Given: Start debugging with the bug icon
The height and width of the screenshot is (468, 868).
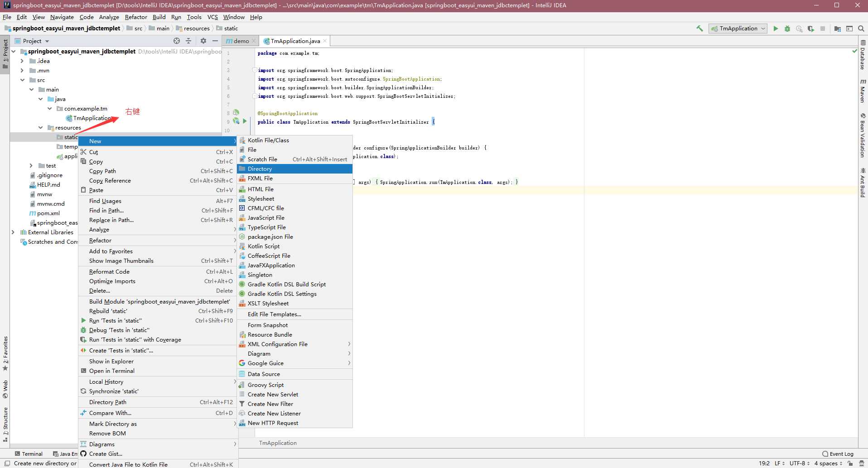Looking at the screenshot, I should 787,29.
